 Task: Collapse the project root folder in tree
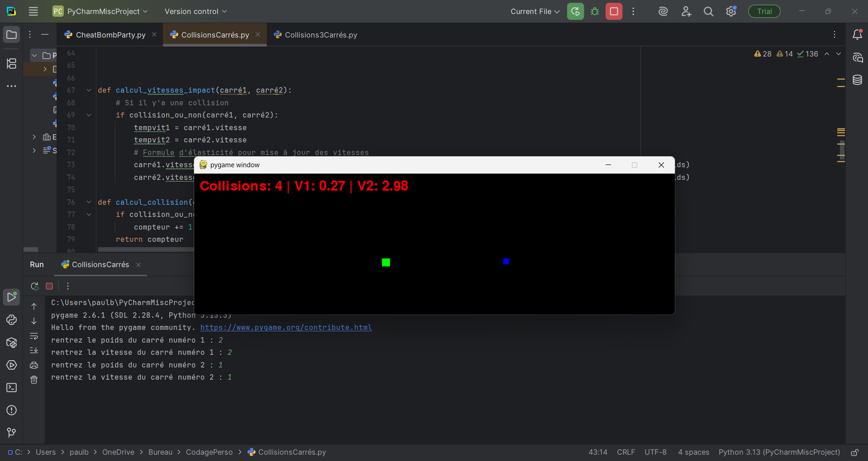tap(34, 56)
